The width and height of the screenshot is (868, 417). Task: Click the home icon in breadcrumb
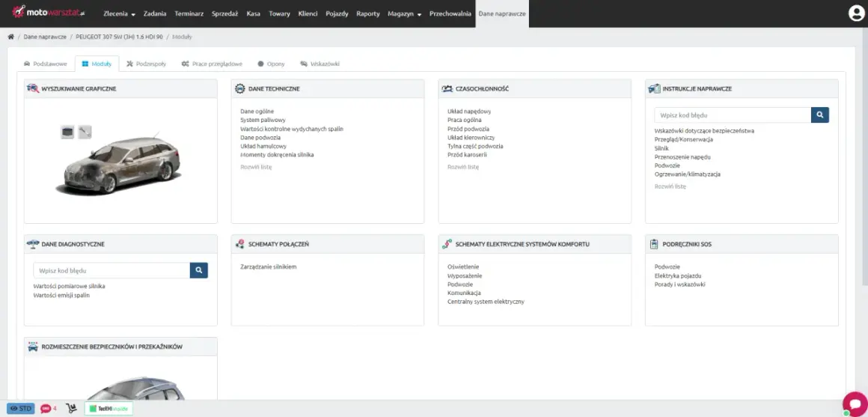10,37
